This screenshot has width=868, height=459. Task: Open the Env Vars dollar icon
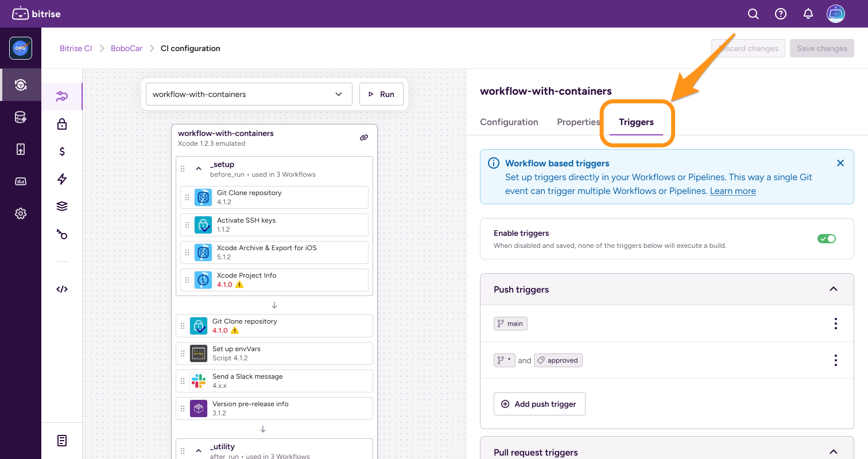[x=62, y=151]
